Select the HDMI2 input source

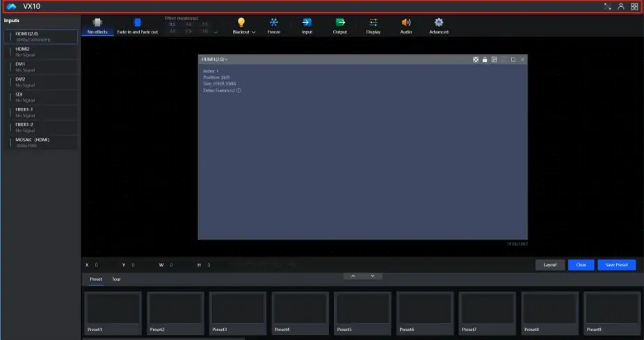(40, 51)
